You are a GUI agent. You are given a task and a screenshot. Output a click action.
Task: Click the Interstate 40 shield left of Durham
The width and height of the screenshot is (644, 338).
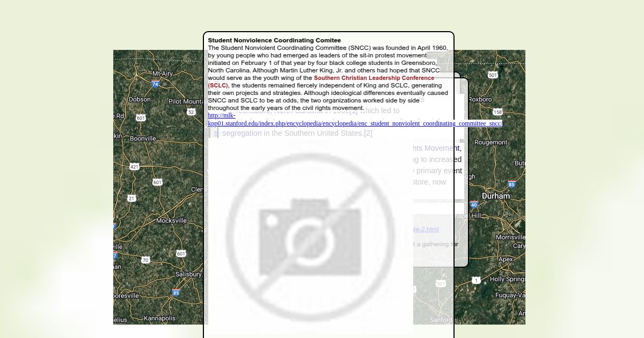pos(474,204)
